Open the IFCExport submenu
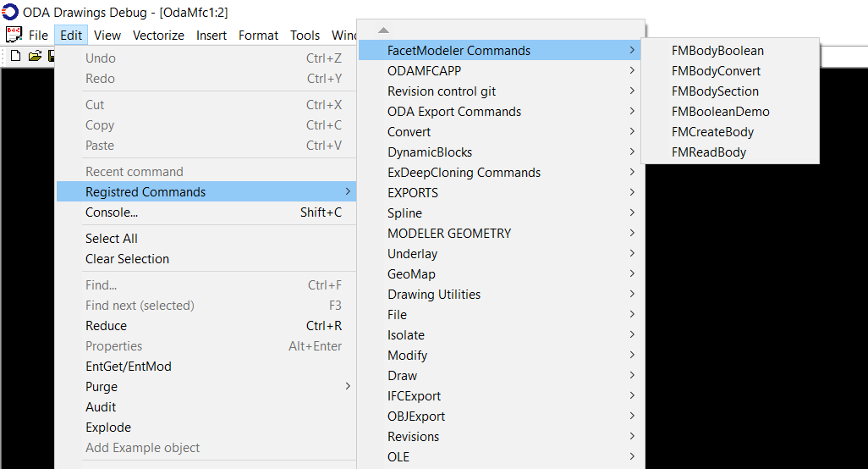This screenshot has height=469, width=868. point(499,396)
